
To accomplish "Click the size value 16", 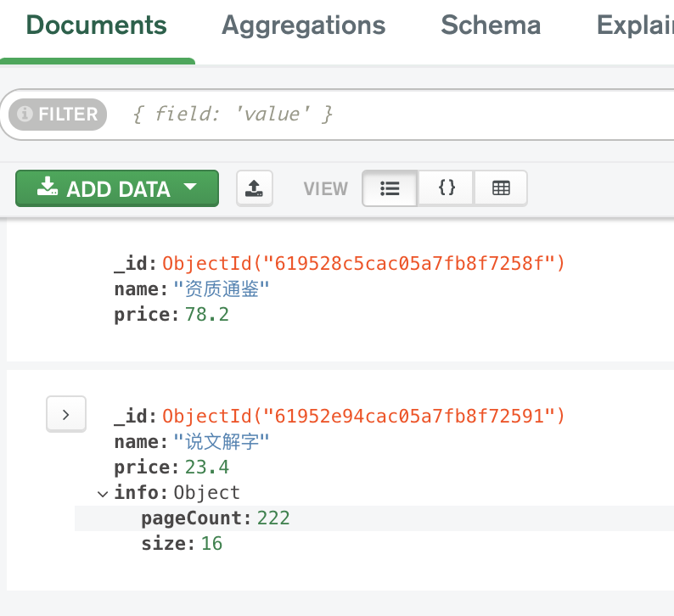I will click(x=211, y=543).
